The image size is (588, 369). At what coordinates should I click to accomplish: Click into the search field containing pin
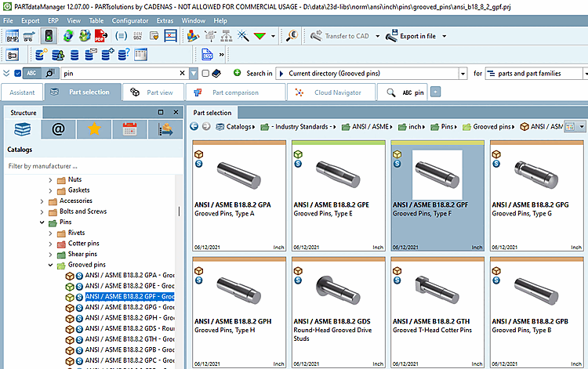pyautogui.click(x=120, y=74)
